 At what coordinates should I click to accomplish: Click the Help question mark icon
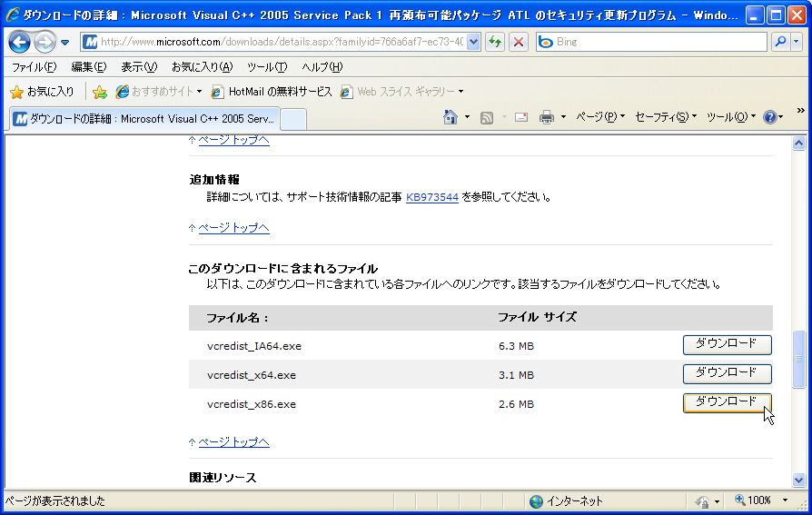(770, 117)
